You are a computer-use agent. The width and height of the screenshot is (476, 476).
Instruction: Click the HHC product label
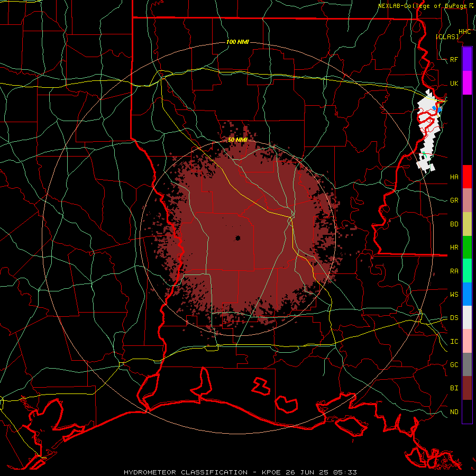[x=464, y=32]
